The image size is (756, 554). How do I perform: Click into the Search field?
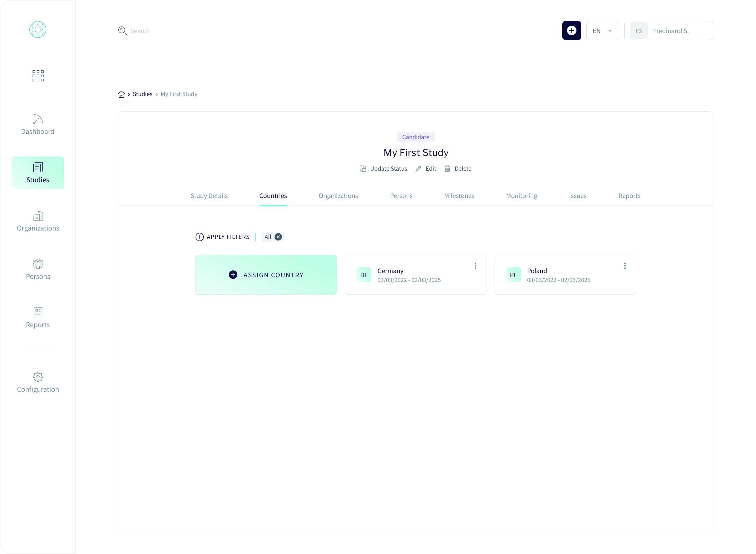[139, 31]
